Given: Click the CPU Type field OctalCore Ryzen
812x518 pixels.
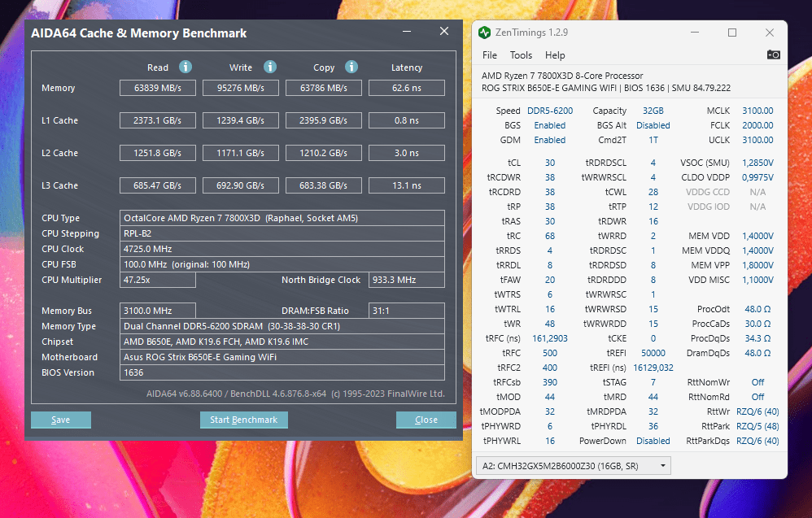Looking at the screenshot, I should click(282, 218).
